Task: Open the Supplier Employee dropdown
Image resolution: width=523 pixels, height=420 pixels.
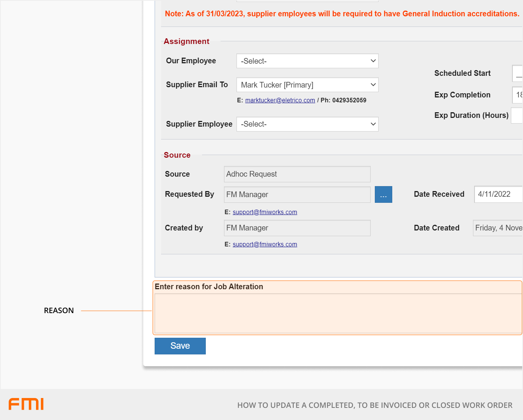Action: 307,124
